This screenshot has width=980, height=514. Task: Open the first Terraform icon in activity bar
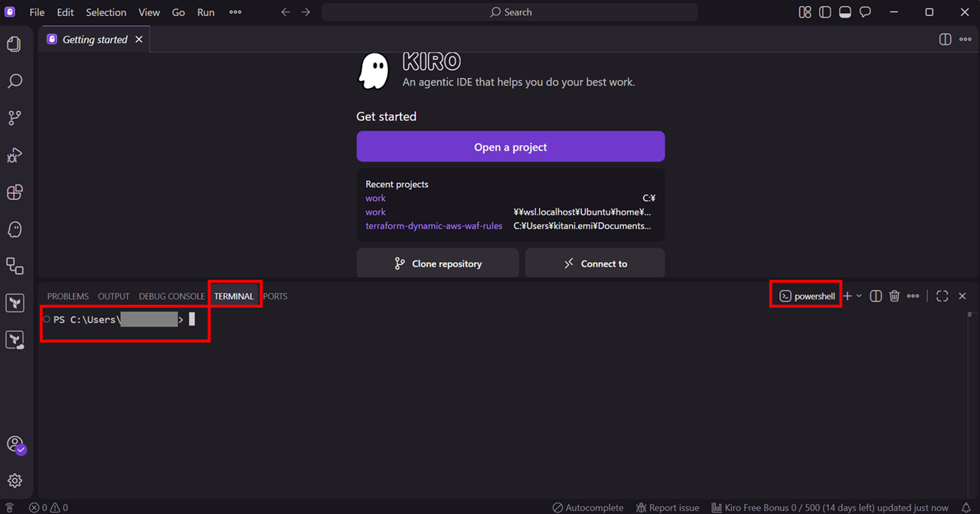[x=15, y=303]
